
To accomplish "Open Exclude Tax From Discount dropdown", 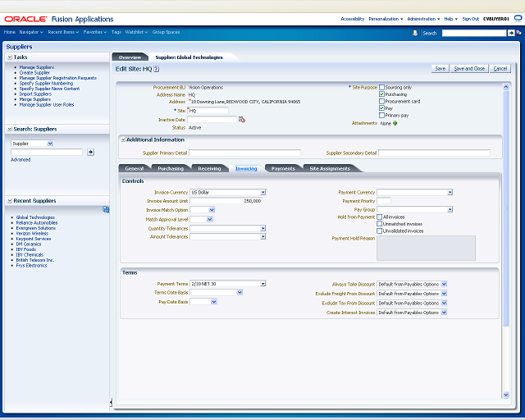I will click(x=444, y=303).
